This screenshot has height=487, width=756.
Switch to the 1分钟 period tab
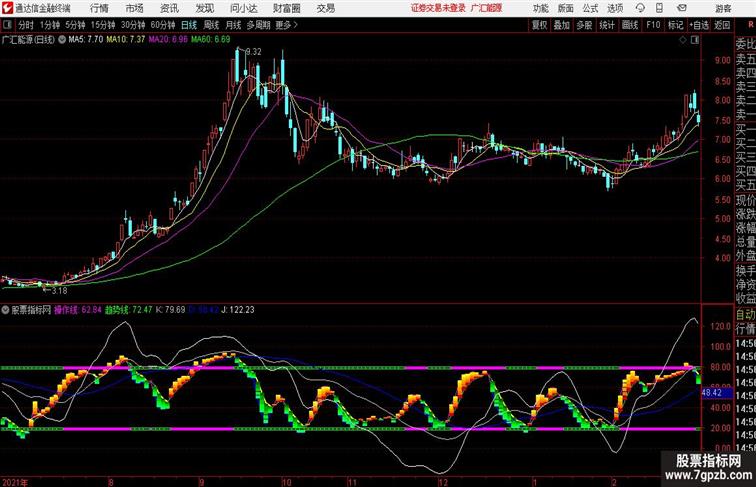click(50, 25)
